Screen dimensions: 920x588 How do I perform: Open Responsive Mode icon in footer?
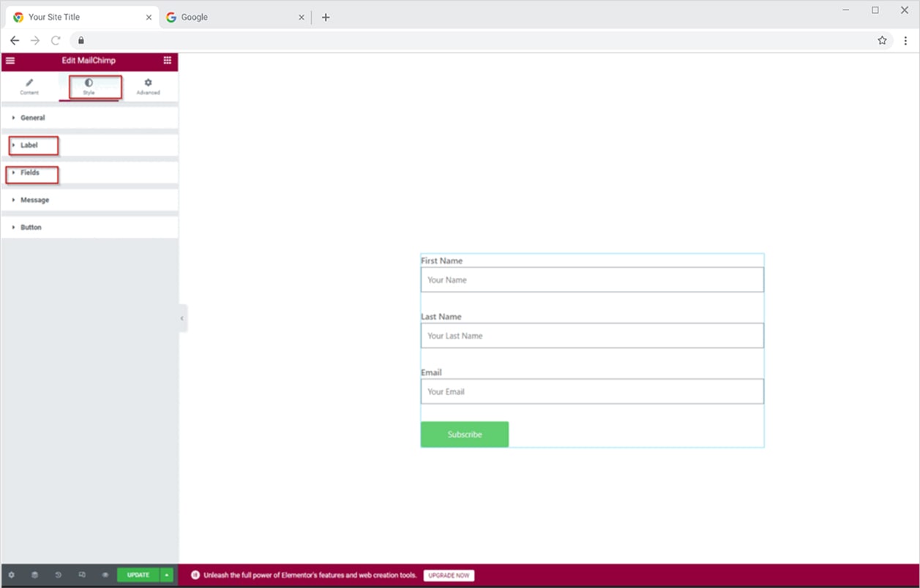coord(82,575)
